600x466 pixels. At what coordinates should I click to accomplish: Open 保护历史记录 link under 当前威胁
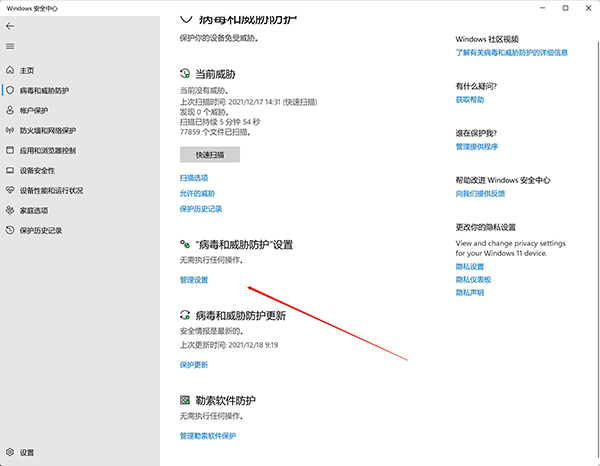(201, 209)
